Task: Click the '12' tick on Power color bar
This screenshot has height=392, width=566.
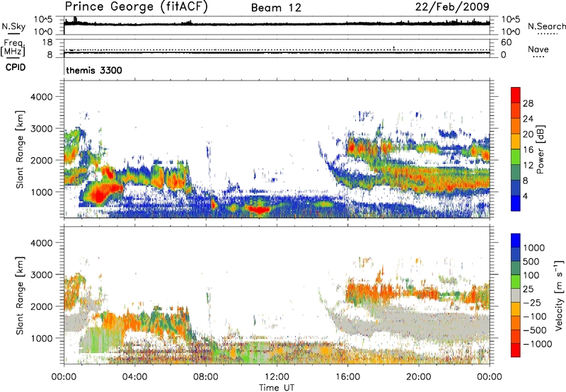Action: point(528,166)
